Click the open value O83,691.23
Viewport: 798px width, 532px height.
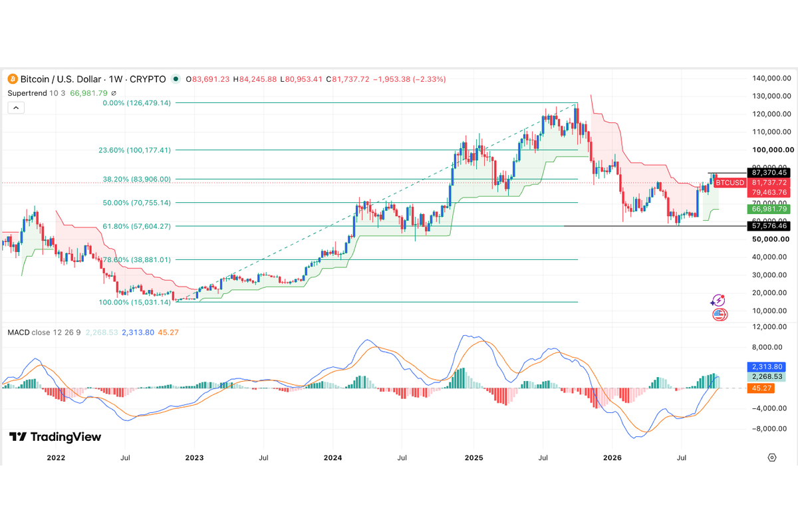[x=207, y=79]
